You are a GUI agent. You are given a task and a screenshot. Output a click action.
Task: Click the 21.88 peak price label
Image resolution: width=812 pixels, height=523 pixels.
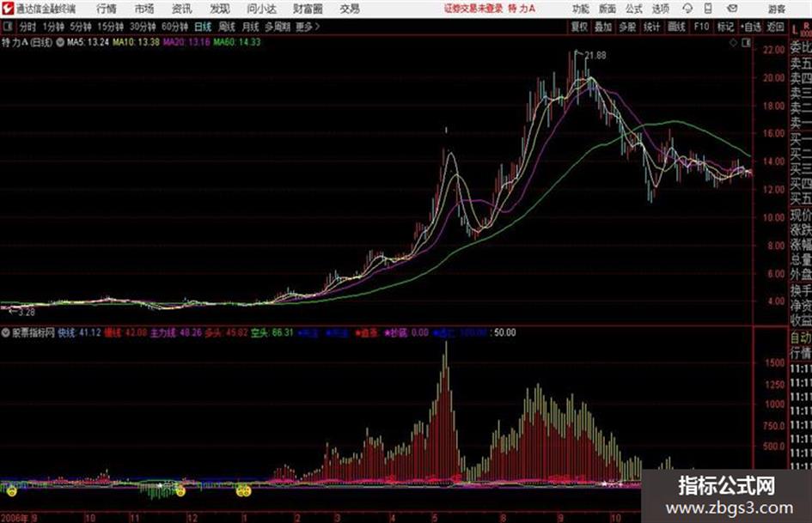[595, 56]
